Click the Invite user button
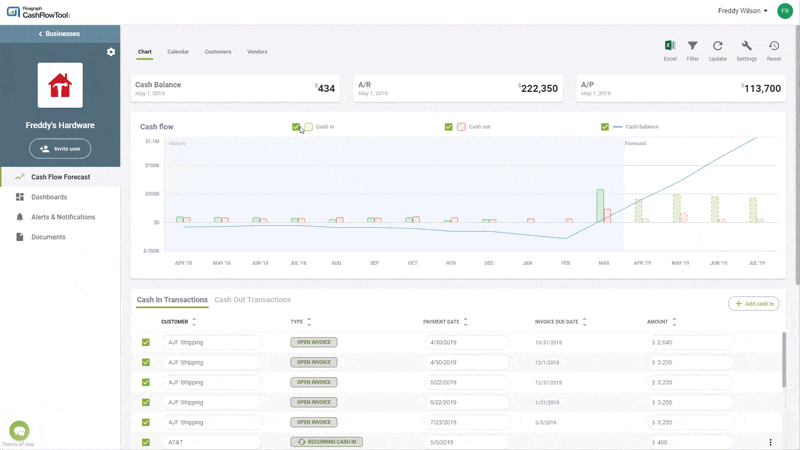Viewport: 800px width, 450px height. 60,149
